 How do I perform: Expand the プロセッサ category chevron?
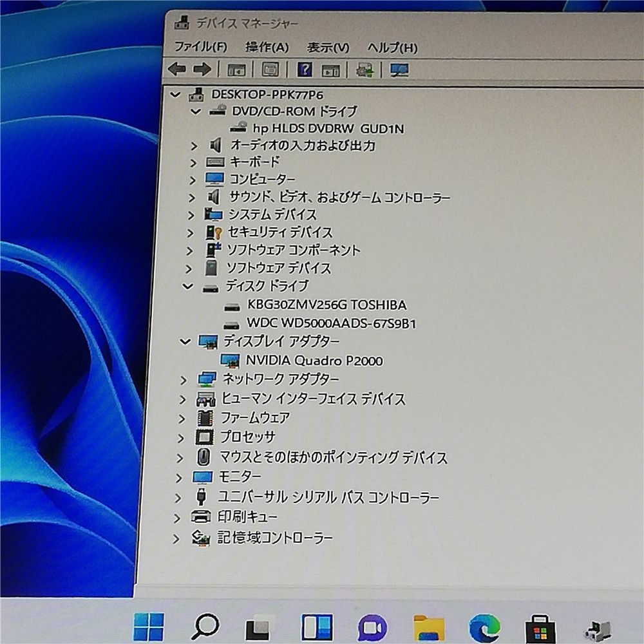(181, 438)
